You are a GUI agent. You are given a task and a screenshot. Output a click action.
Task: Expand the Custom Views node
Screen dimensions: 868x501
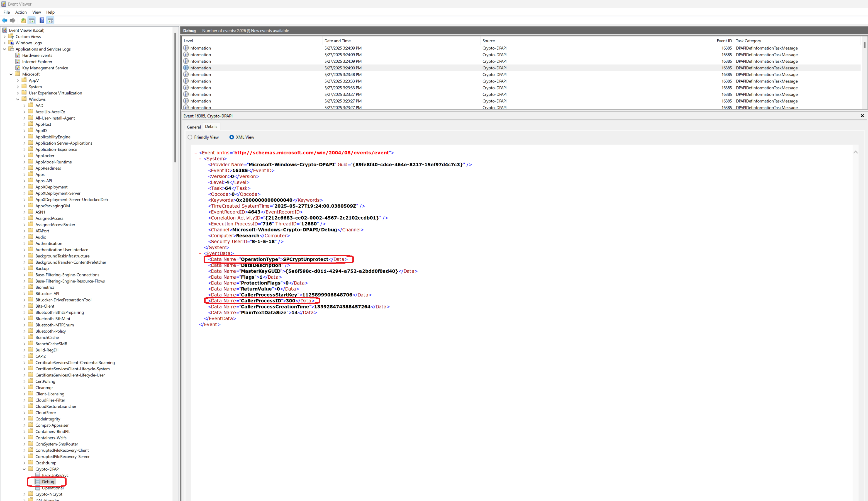coord(4,37)
